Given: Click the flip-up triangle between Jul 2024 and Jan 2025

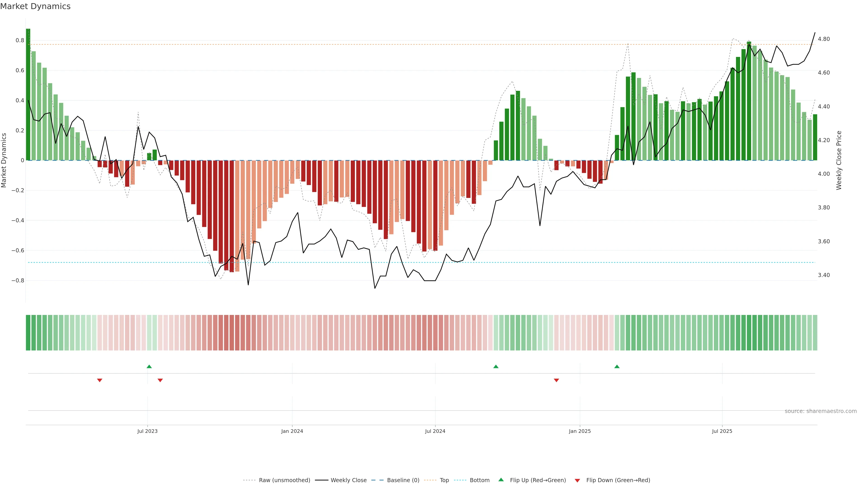Looking at the screenshot, I should (496, 366).
